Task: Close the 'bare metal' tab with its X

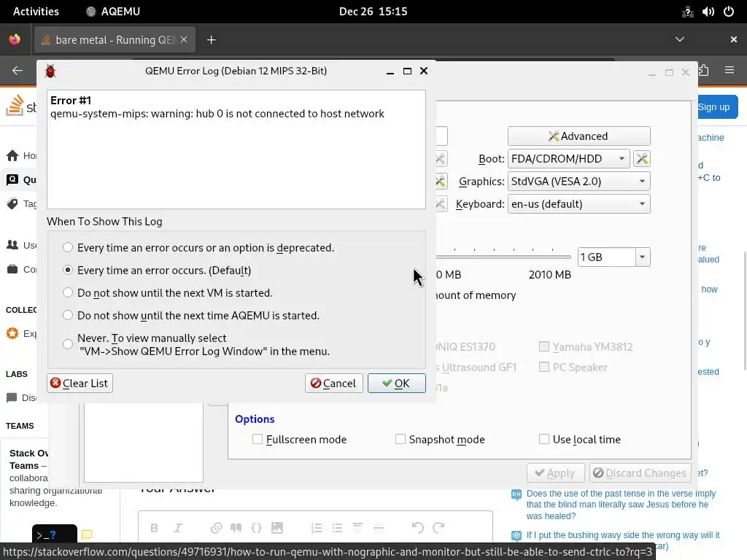Action: (x=184, y=40)
